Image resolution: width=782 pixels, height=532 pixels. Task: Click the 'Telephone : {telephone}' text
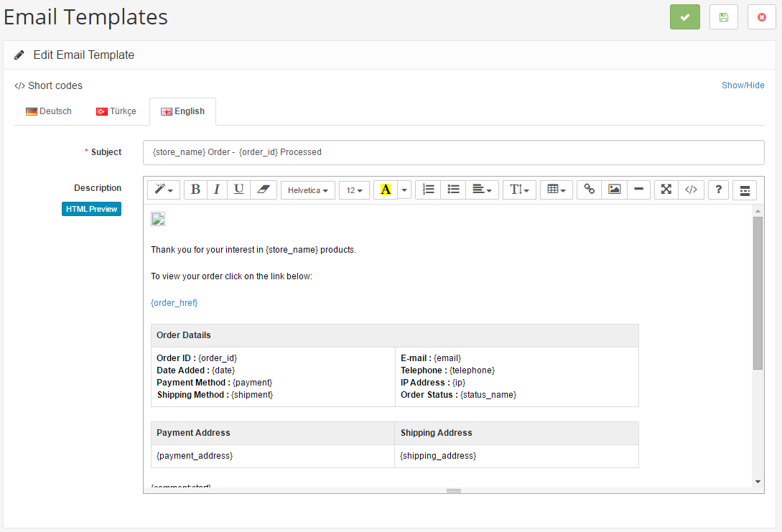point(448,370)
